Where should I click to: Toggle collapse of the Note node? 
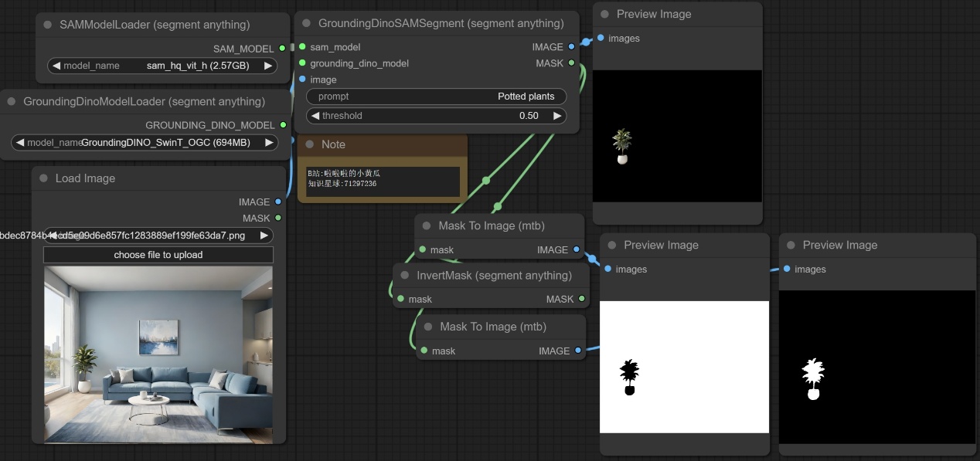tap(310, 144)
